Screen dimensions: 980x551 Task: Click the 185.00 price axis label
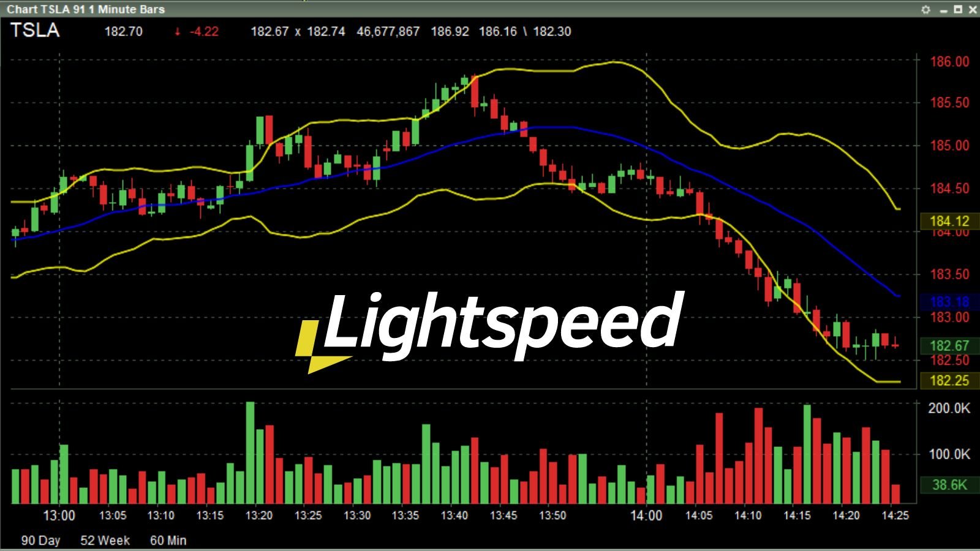click(949, 146)
